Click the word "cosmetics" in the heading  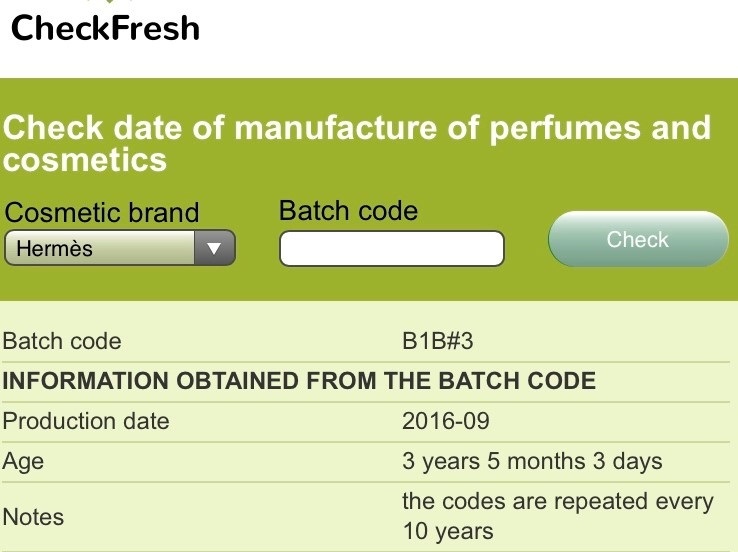coord(84,160)
